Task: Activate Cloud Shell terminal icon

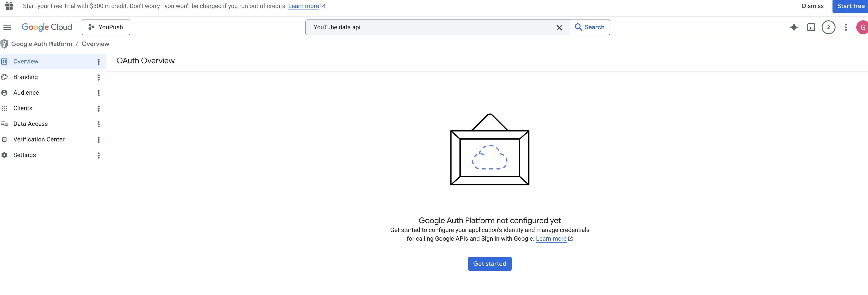Action: point(811,27)
